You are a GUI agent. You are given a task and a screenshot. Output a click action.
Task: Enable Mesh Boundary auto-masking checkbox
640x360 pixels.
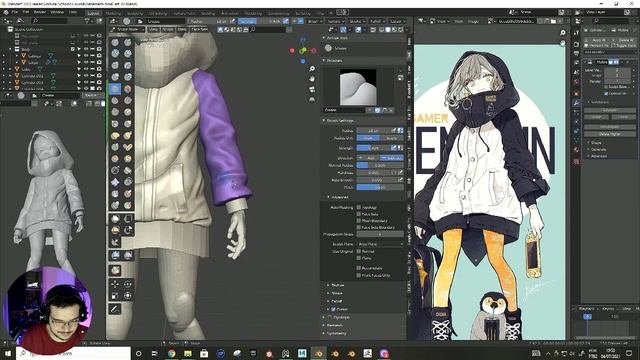coord(359,220)
